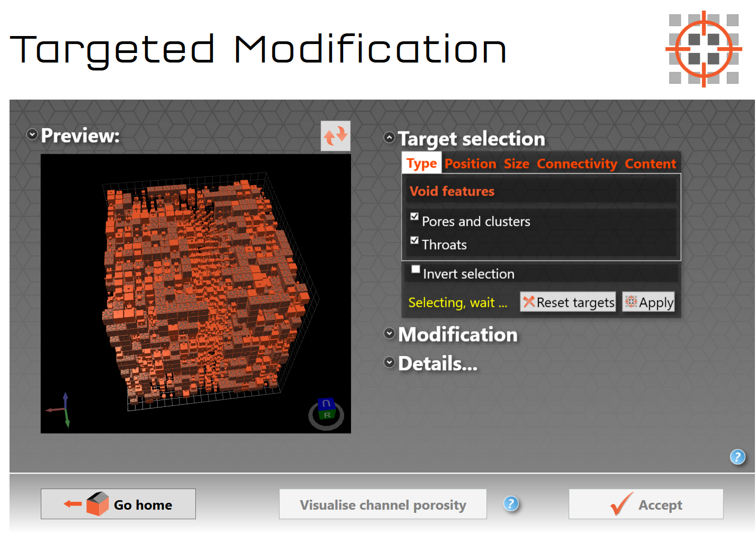Uncheck the Pores and clusters checkbox

tap(415, 216)
